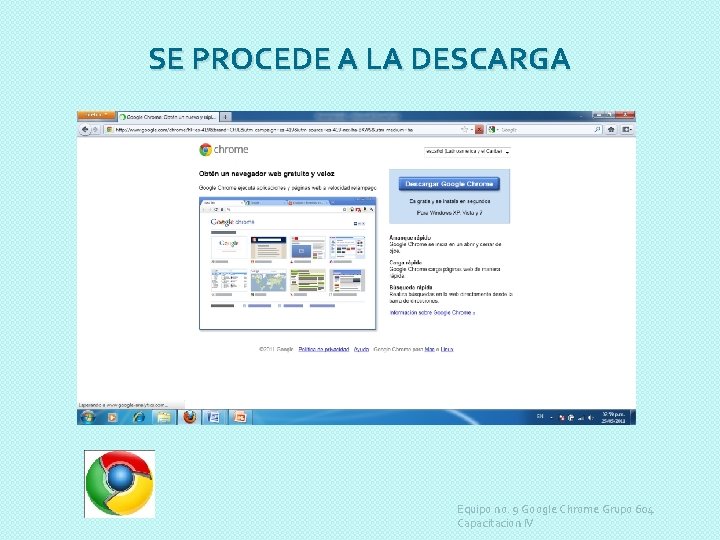
Task: Switch to Firefox taskbar icon
Action: coord(190,417)
